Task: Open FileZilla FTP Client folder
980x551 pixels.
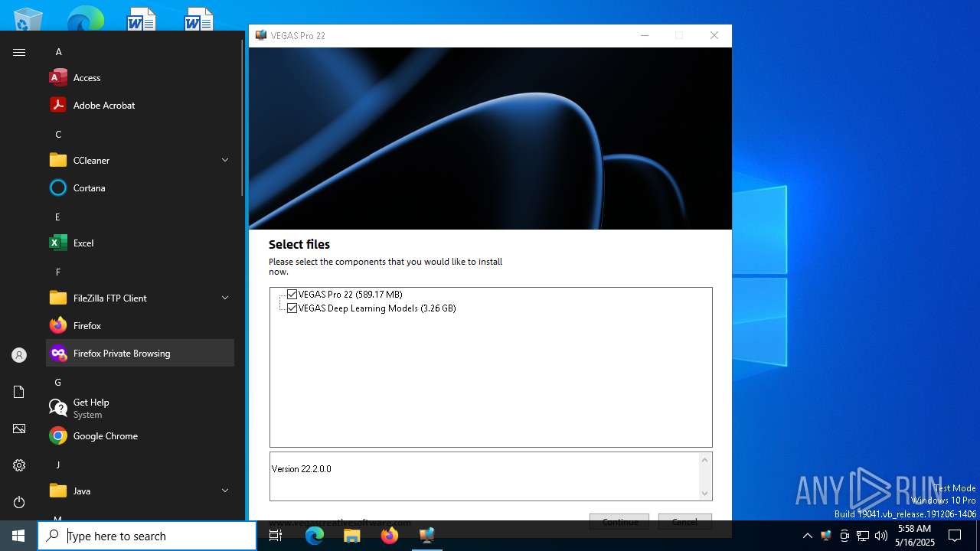Action: tap(140, 298)
